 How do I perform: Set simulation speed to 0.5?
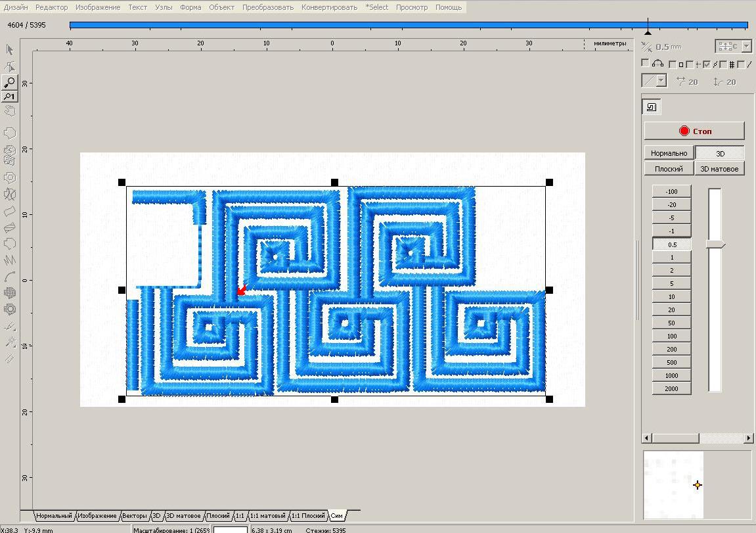(x=672, y=244)
